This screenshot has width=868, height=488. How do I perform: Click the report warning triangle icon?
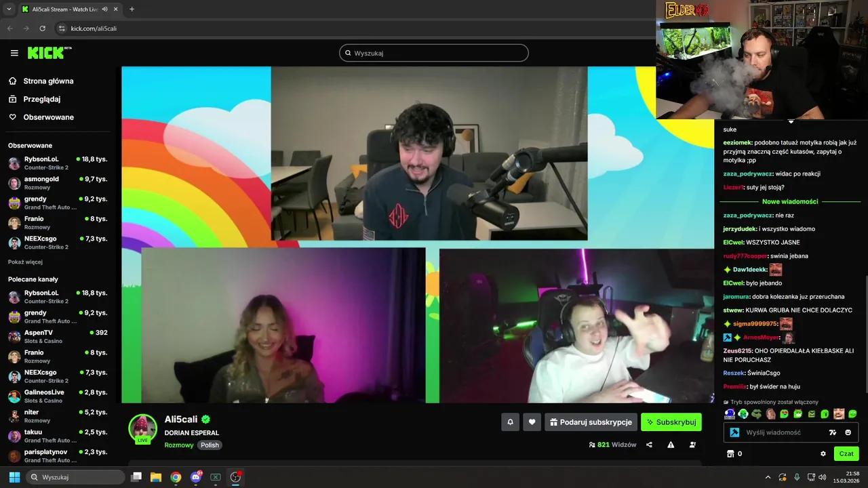(x=671, y=445)
